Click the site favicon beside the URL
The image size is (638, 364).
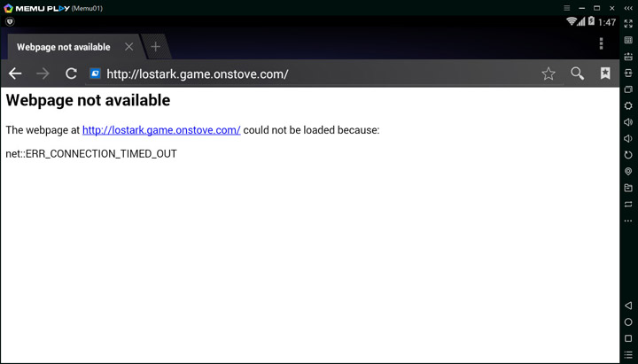pos(95,74)
